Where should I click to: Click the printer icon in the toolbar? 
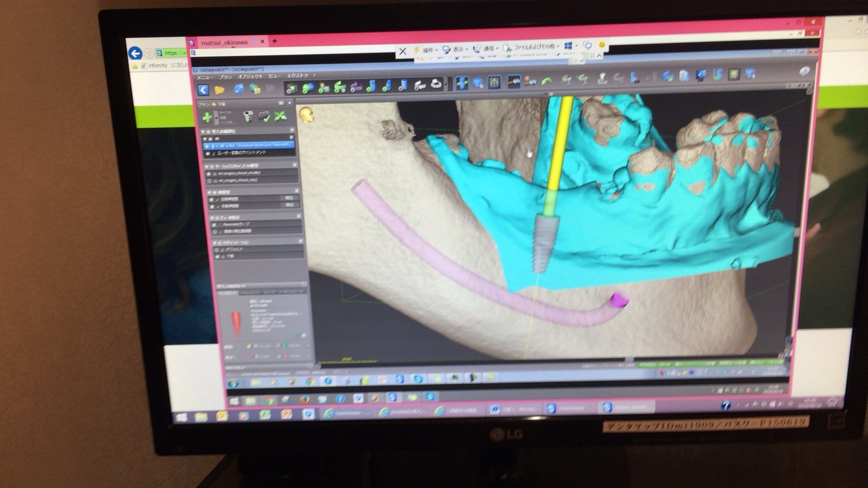436,84
